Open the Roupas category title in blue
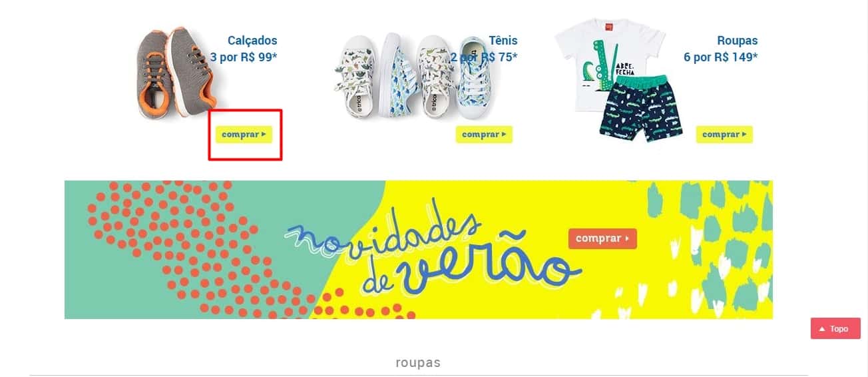The width and height of the screenshot is (868, 377). pos(738,41)
